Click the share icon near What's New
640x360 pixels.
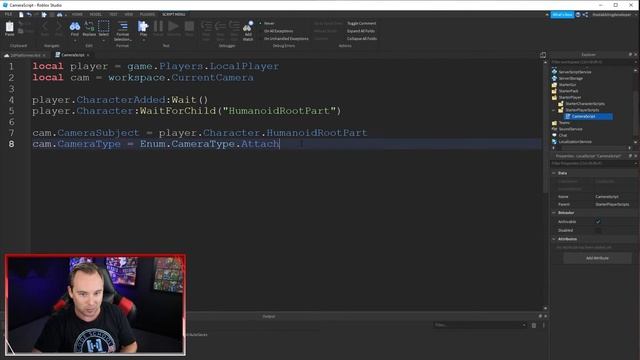coord(585,15)
